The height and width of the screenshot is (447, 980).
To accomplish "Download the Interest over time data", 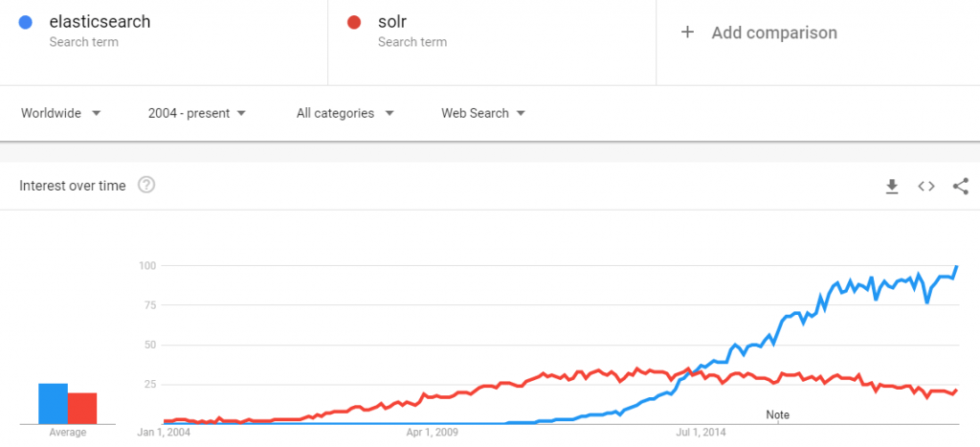I will pos(892,187).
